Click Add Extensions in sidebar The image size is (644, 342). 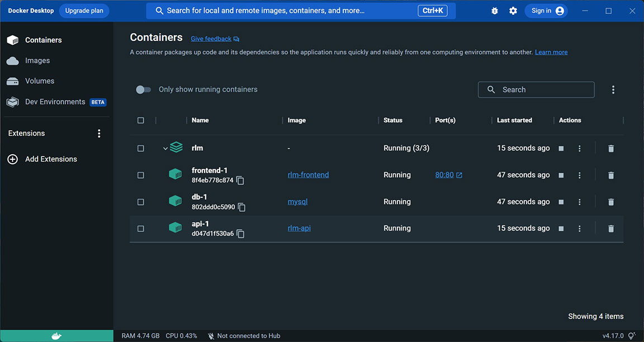(42, 159)
